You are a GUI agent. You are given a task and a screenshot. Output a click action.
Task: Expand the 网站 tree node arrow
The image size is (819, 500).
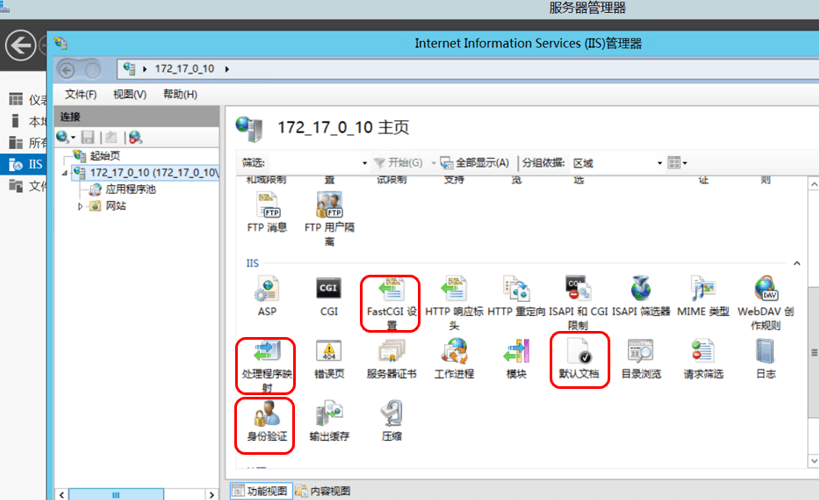click(x=80, y=206)
